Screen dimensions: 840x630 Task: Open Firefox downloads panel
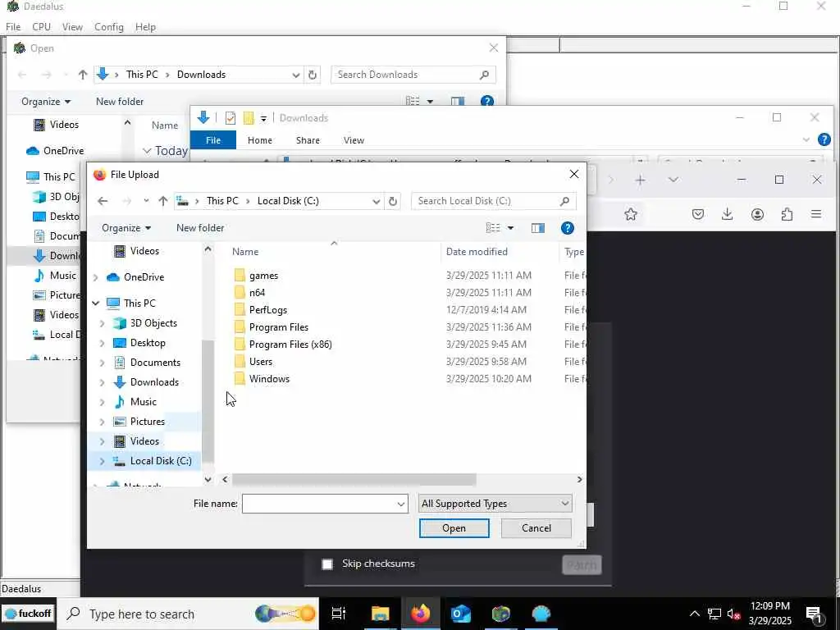pos(727,215)
